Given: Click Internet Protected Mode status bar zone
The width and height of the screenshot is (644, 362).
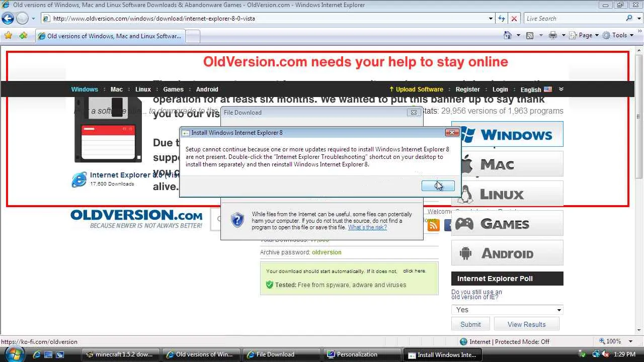Looking at the screenshot, I should (505, 342).
